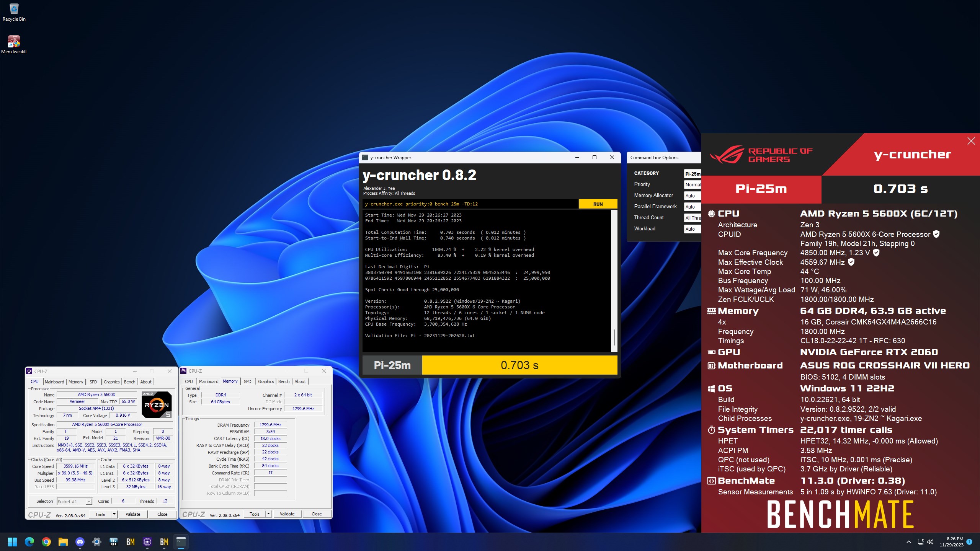Screen dimensions: 980x551
Task: Open the Socket #1 selection dropdown
Action: coord(74,501)
